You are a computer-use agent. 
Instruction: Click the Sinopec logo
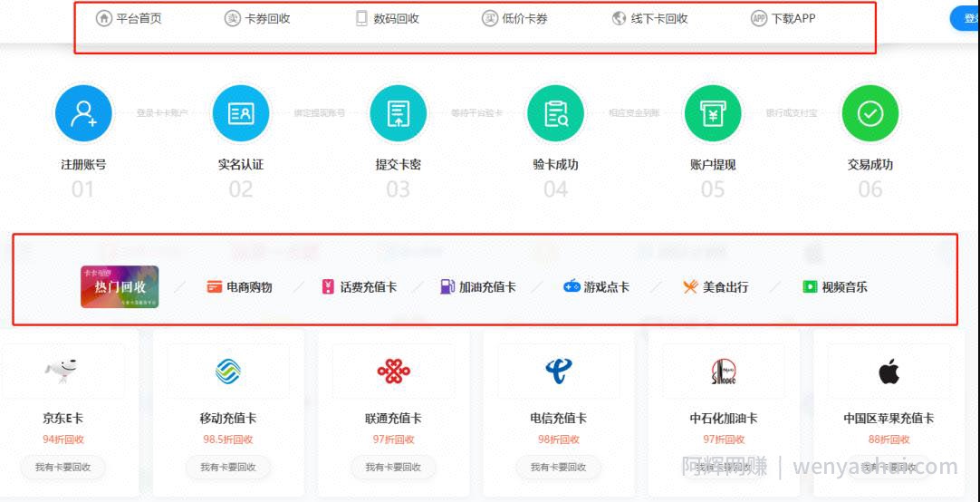coord(724,372)
